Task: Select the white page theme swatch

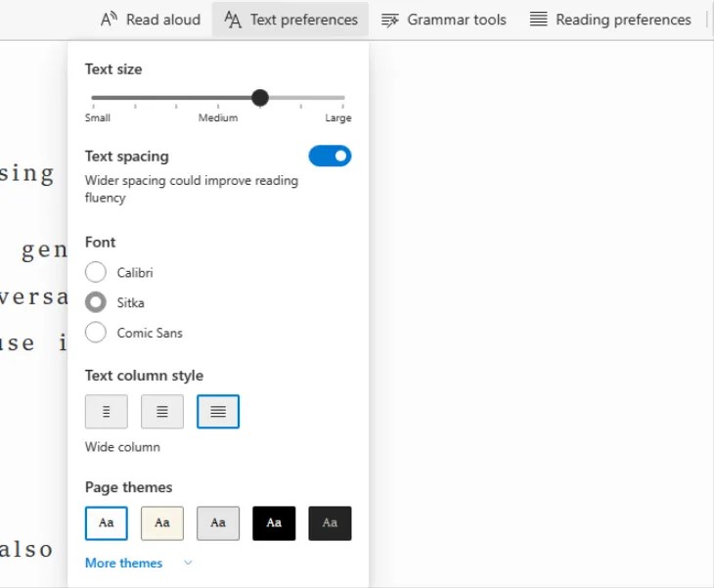Action: [x=106, y=523]
